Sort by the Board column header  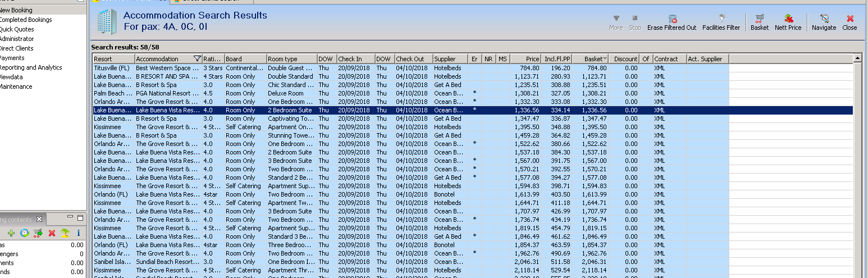(245, 59)
